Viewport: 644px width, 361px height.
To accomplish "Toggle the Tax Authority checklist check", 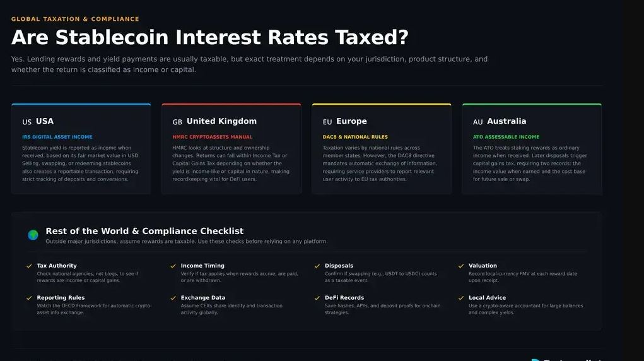I will 29,266.
